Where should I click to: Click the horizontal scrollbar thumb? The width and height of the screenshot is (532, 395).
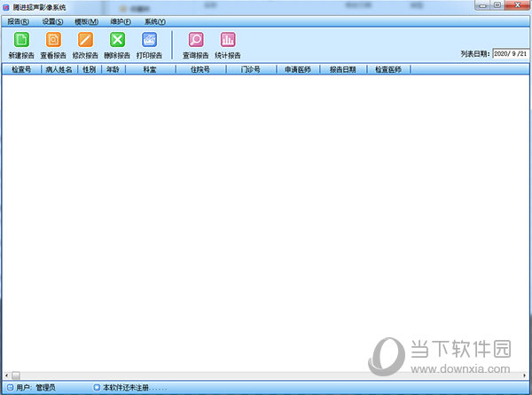tap(16, 375)
